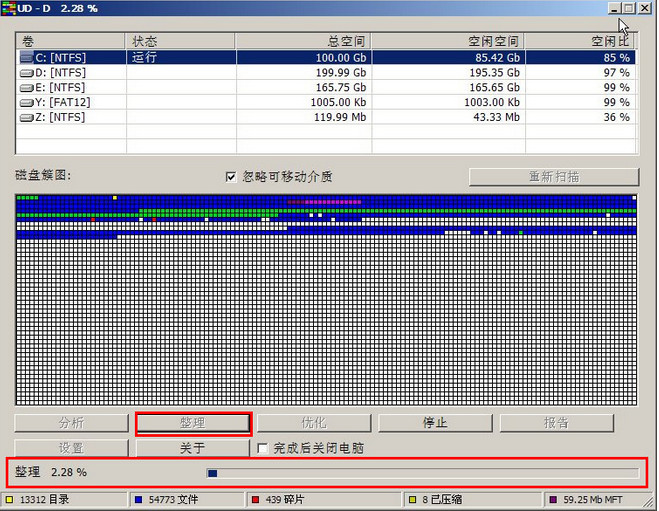Click the 100.00 Gb total space cell
659x511 pixels.
pyautogui.click(x=303, y=57)
